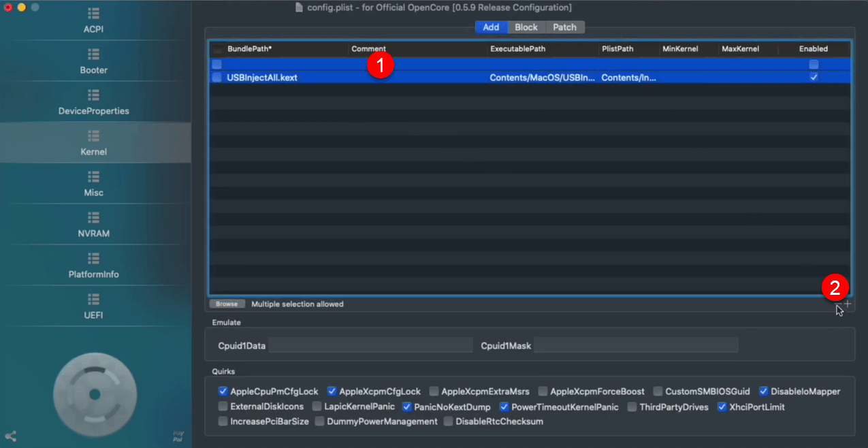Click the Contents/MacOS/USBIn... executable path cell
Viewport: 868px width, 448px height.
(x=543, y=78)
